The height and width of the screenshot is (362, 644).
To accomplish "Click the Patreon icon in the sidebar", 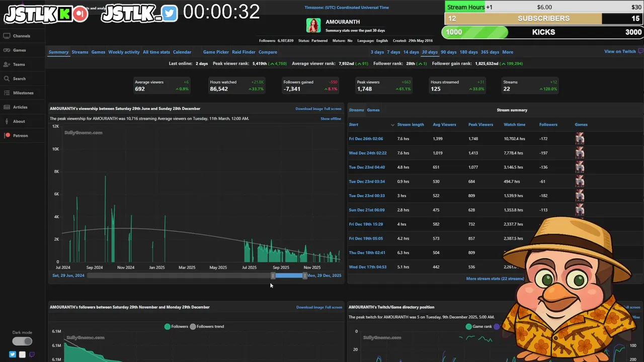I will coord(8,135).
